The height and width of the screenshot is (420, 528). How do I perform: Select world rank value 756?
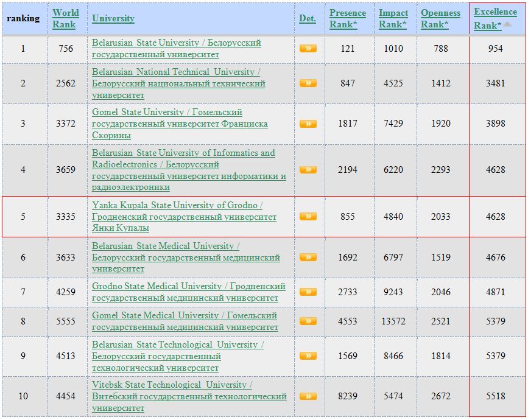point(66,49)
